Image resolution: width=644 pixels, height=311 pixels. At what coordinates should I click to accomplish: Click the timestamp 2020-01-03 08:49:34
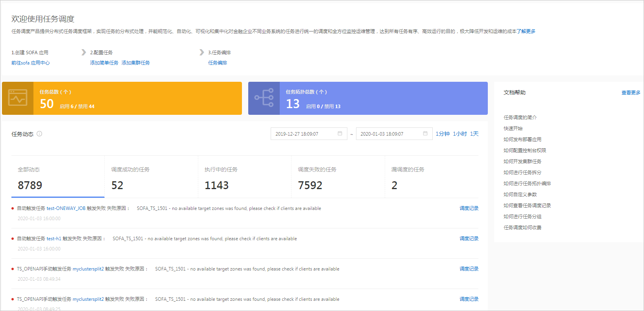[39, 279]
